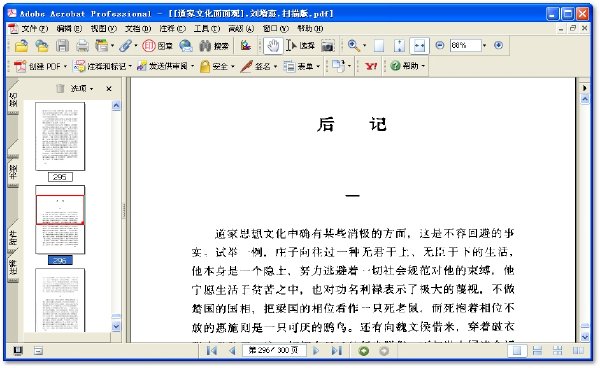The height and width of the screenshot is (368, 600).
Task: Select the highlighted page 296 thumbnail
Action: point(60,220)
